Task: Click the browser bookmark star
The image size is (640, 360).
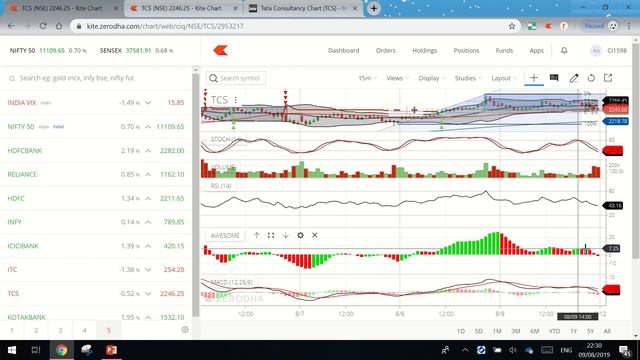Action: pyautogui.click(x=512, y=26)
